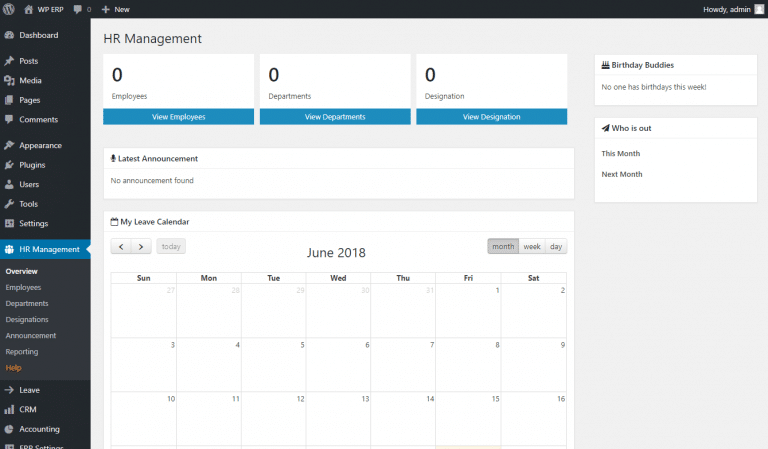Click the View Designation button
768x449 pixels.
[491, 117]
